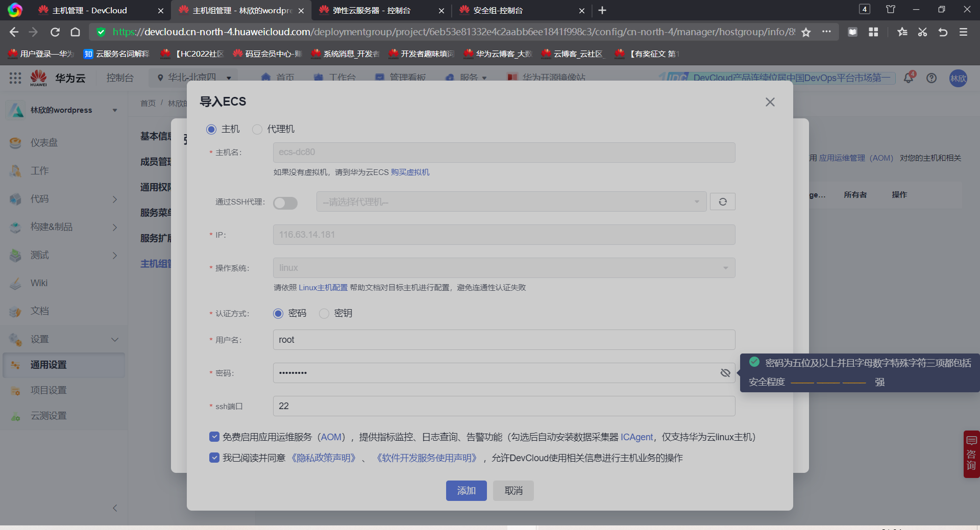Click the 华为云 logo
Image resolution: width=980 pixels, height=530 pixels.
click(x=57, y=78)
